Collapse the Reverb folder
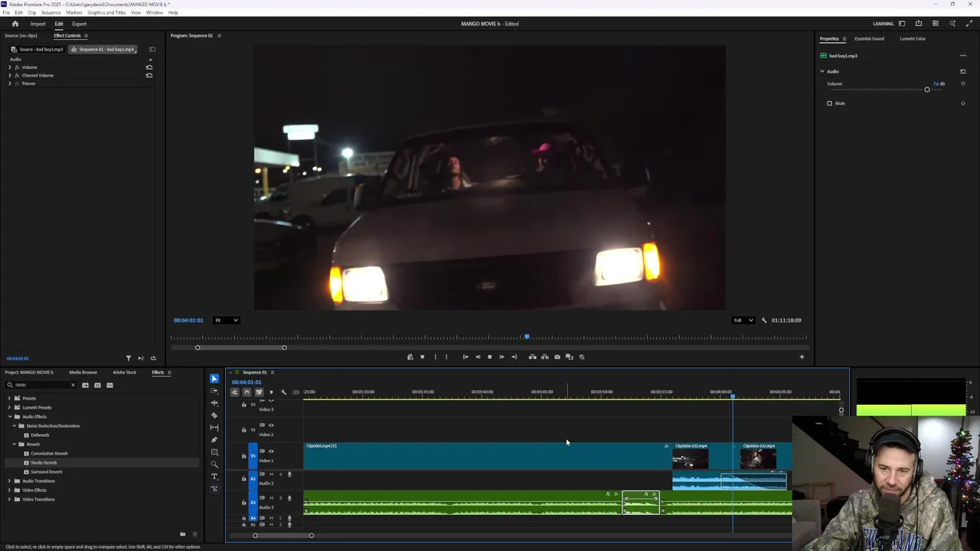Screen dimensions: 980x551 point(14,444)
